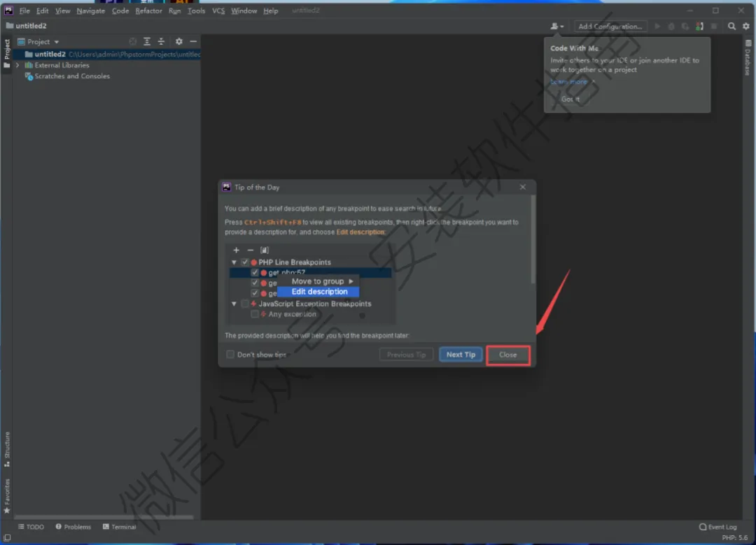Toggle the get.php:57 breakpoint checkbox
The image size is (756, 545).
(255, 272)
